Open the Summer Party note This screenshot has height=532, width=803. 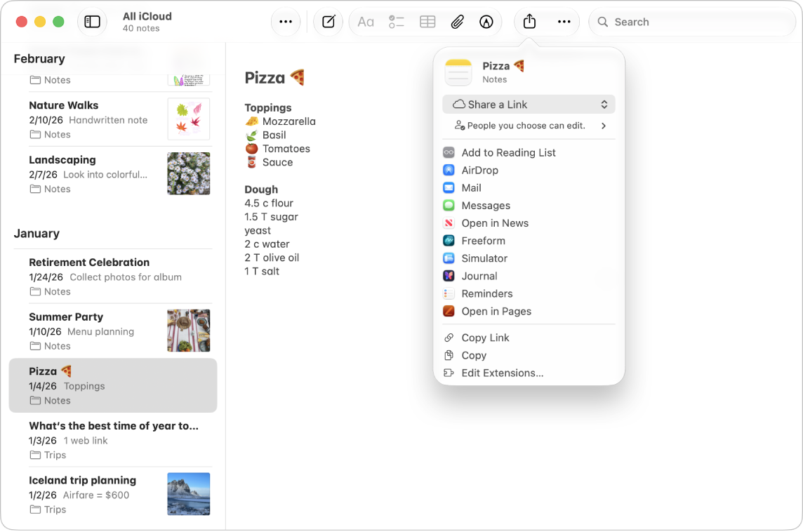click(x=113, y=331)
